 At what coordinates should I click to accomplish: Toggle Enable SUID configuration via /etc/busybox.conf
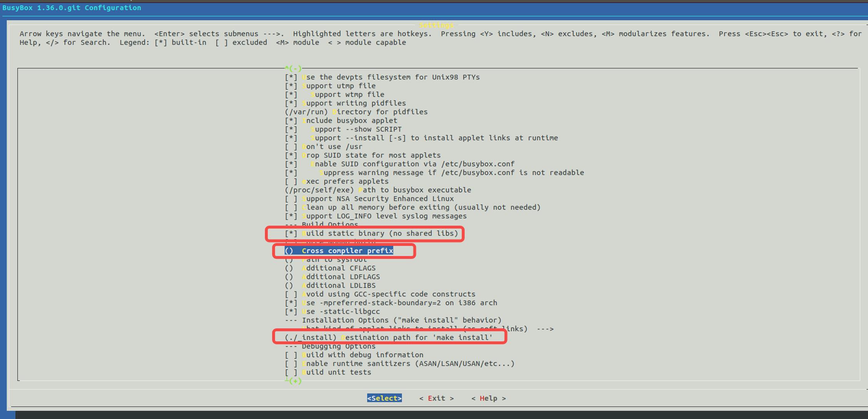tap(399, 164)
